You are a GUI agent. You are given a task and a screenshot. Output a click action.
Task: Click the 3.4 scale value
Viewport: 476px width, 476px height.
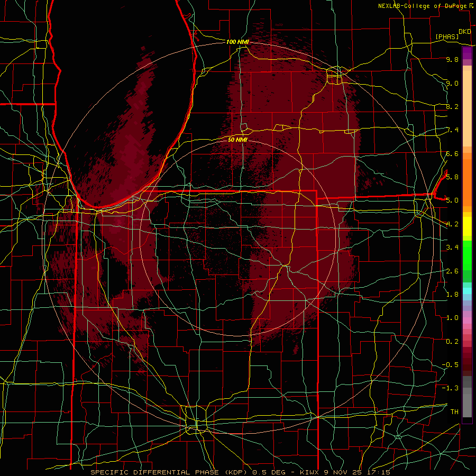coord(452,247)
